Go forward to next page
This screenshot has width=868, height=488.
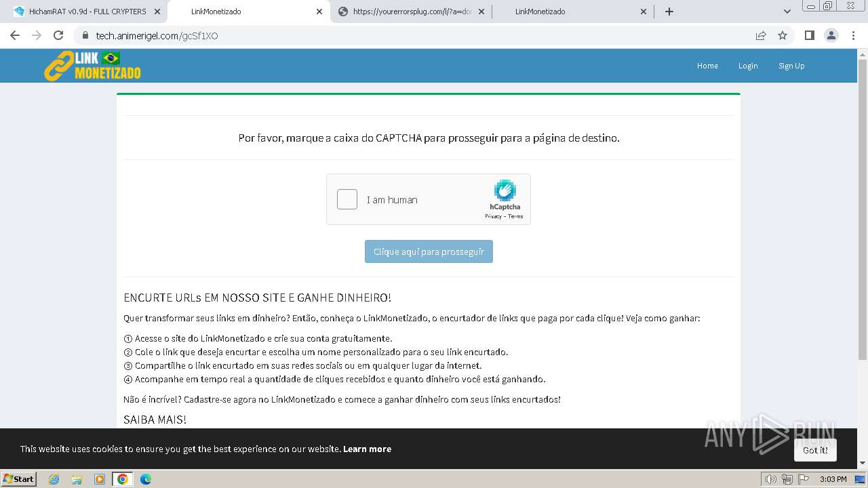tap(37, 35)
